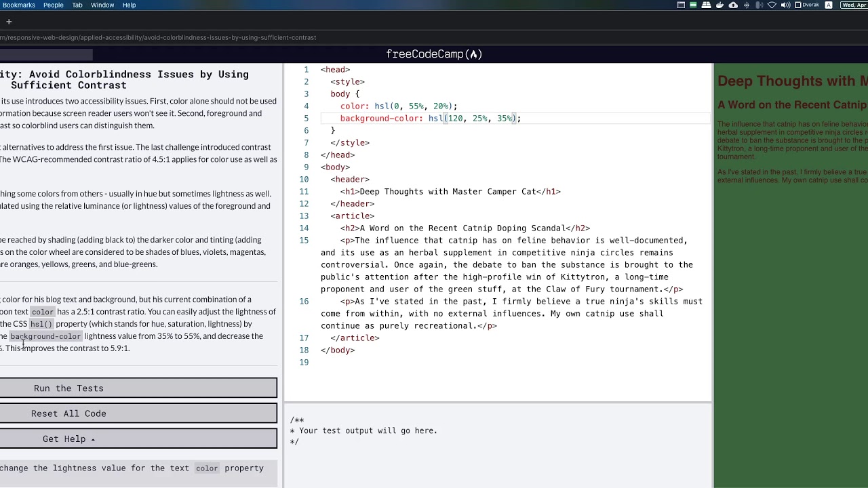Open the volume control menu bar icon
The height and width of the screenshot is (488, 868).
[785, 5]
